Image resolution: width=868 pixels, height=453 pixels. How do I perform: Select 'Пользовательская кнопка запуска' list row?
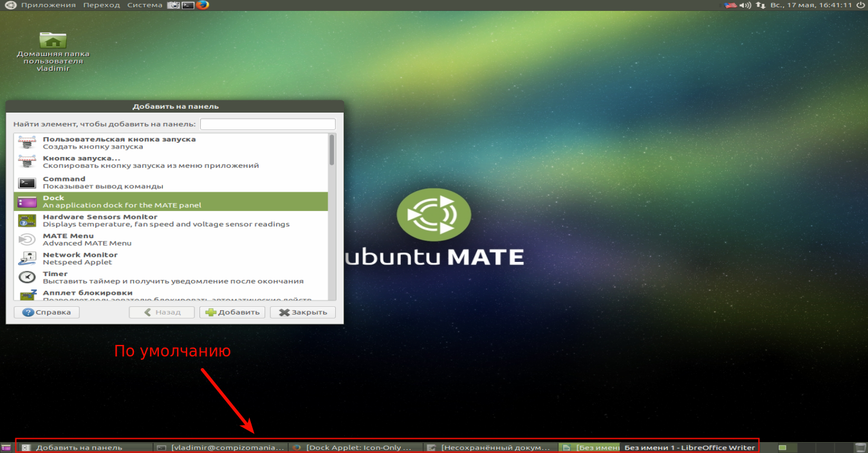pyautogui.click(x=171, y=142)
